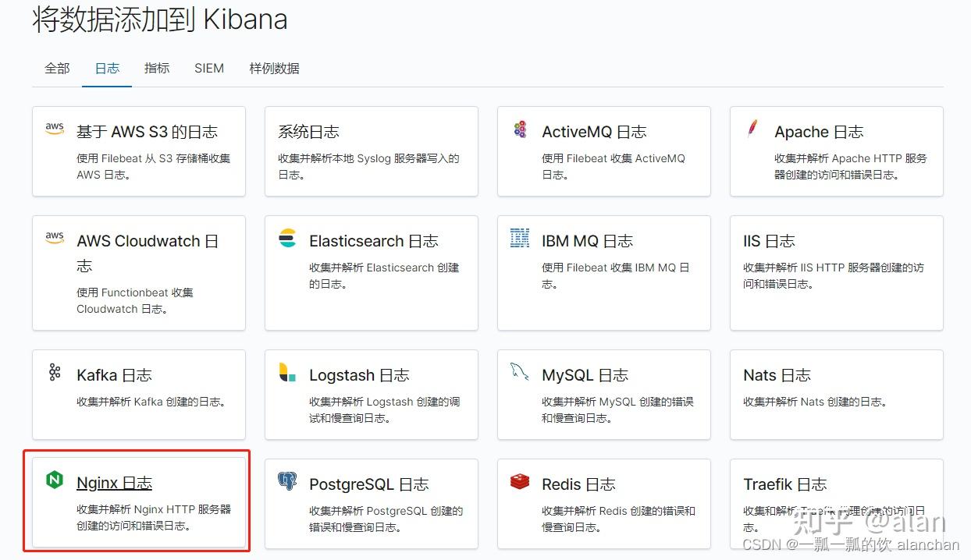This screenshot has height=560, width=971.
Task: Click the ActiveMQ logo icon
Action: (519, 129)
